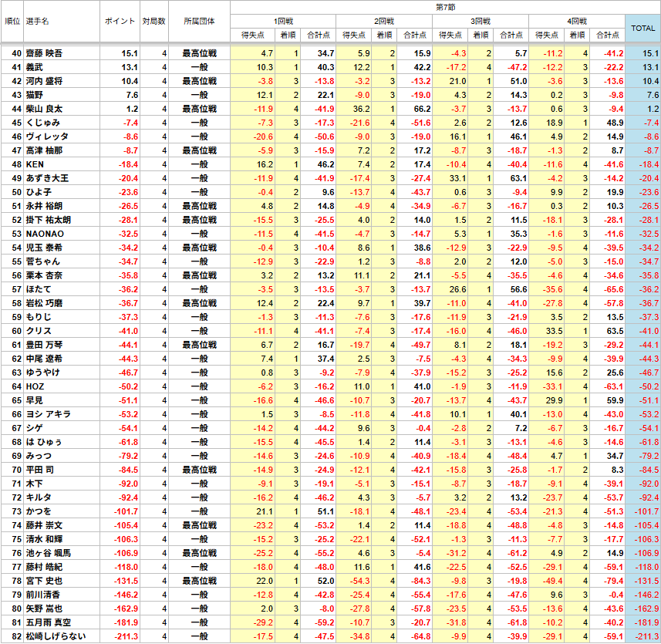Click the 順位 column header
Screen dimensions: 661x644
(x=12, y=21)
